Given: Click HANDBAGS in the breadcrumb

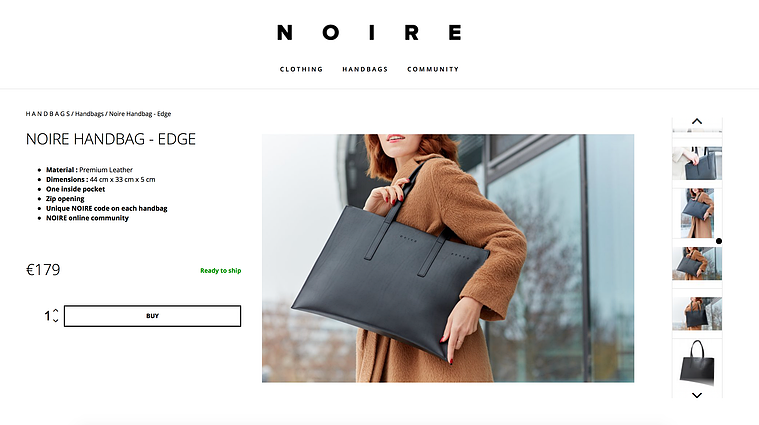Looking at the screenshot, I should click(48, 114).
